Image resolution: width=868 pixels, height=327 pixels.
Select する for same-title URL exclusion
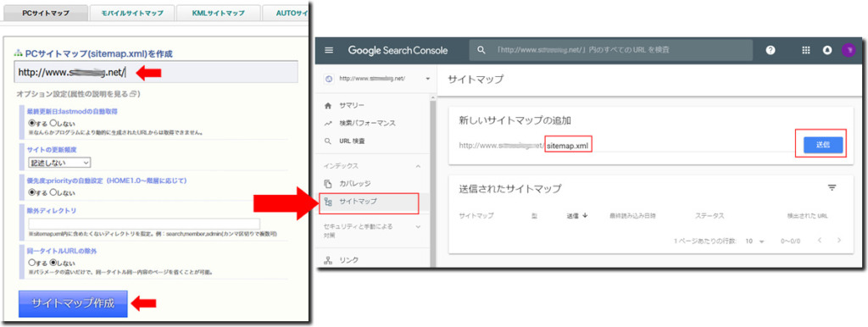coord(31,263)
